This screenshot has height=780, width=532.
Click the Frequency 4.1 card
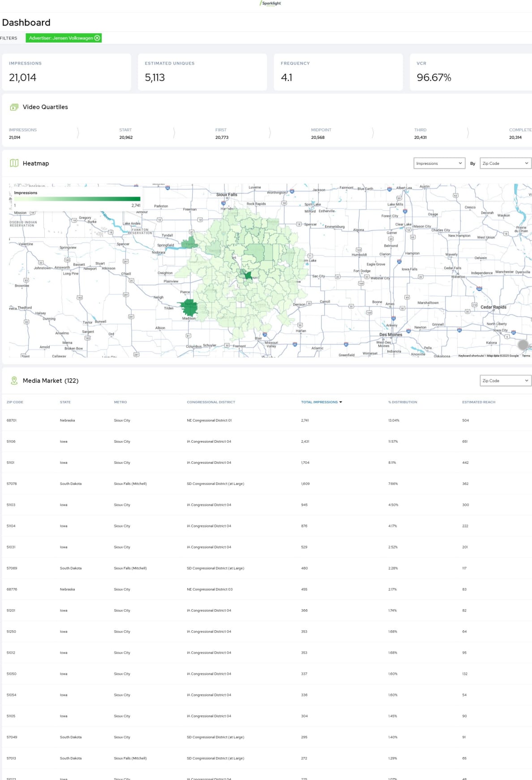pos(339,72)
